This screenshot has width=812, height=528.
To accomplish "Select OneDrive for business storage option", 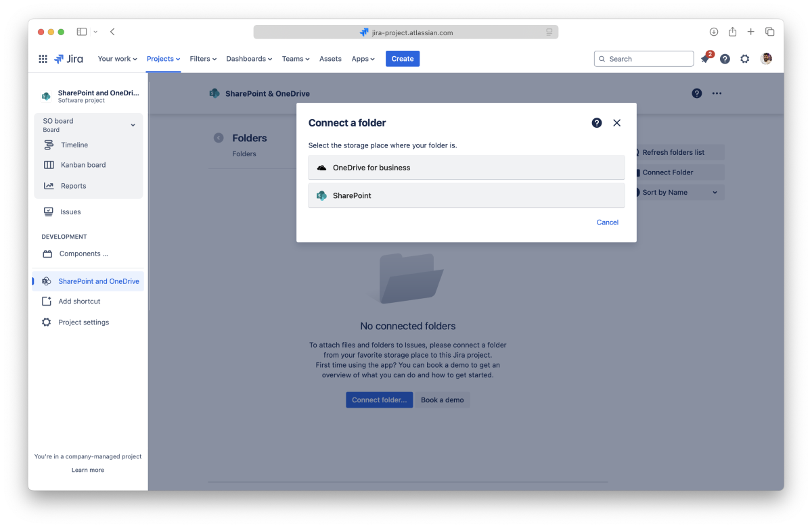I will [x=466, y=168].
